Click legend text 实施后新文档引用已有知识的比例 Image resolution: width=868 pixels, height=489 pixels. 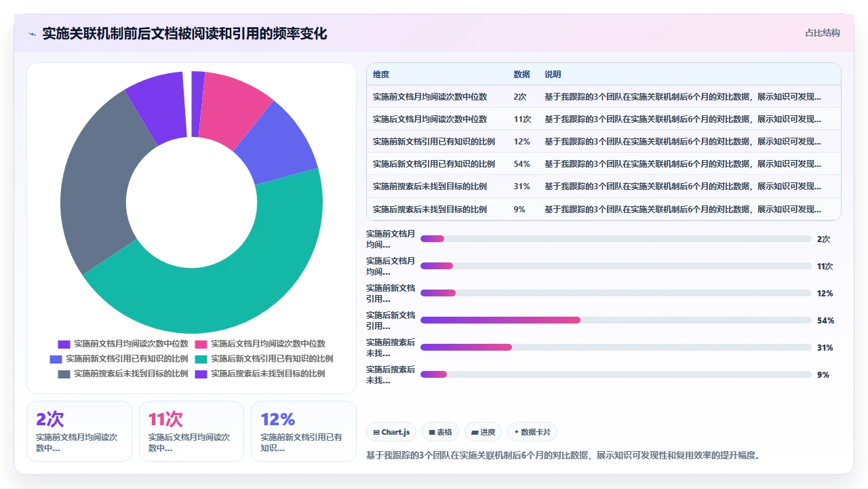pos(272,359)
